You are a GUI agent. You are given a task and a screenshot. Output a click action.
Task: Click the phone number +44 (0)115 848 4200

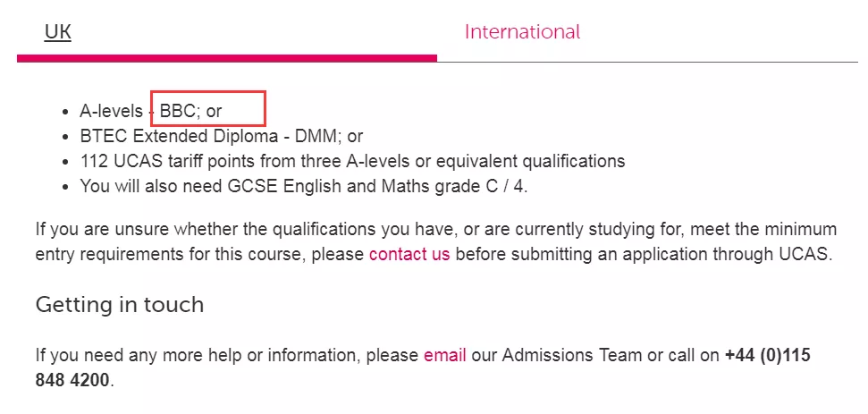coord(767,356)
